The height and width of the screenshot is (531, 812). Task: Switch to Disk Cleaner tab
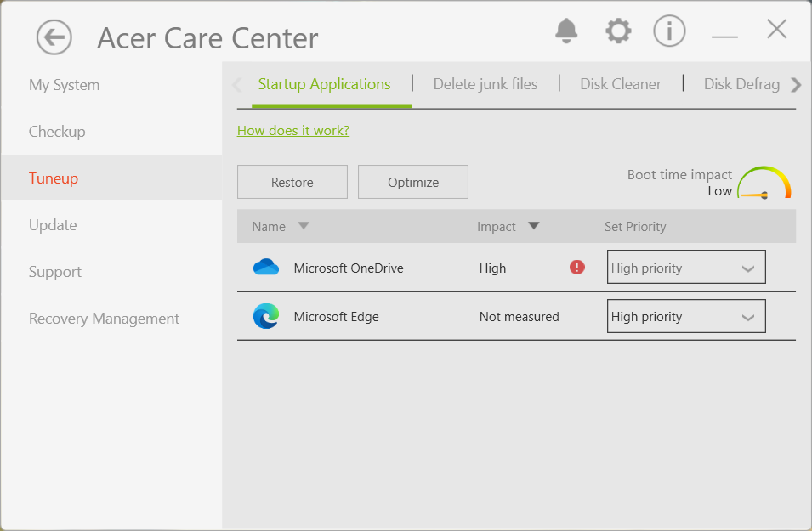click(621, 84)
